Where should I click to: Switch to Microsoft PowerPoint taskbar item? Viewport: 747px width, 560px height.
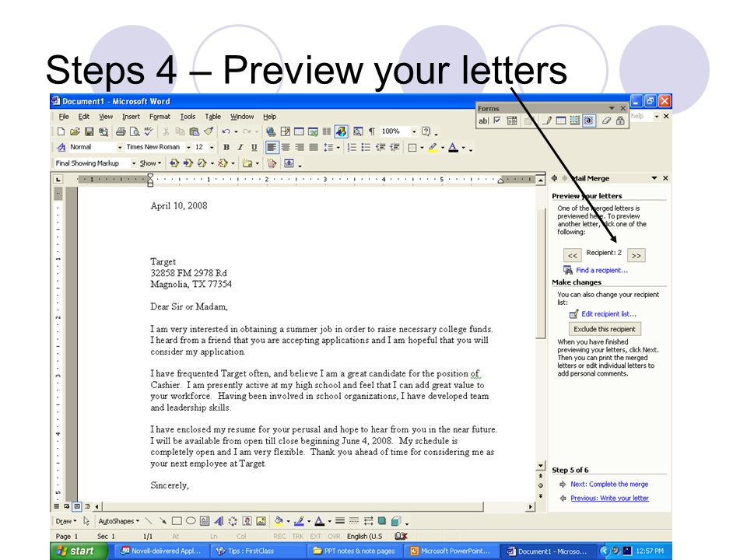point(451,551)
